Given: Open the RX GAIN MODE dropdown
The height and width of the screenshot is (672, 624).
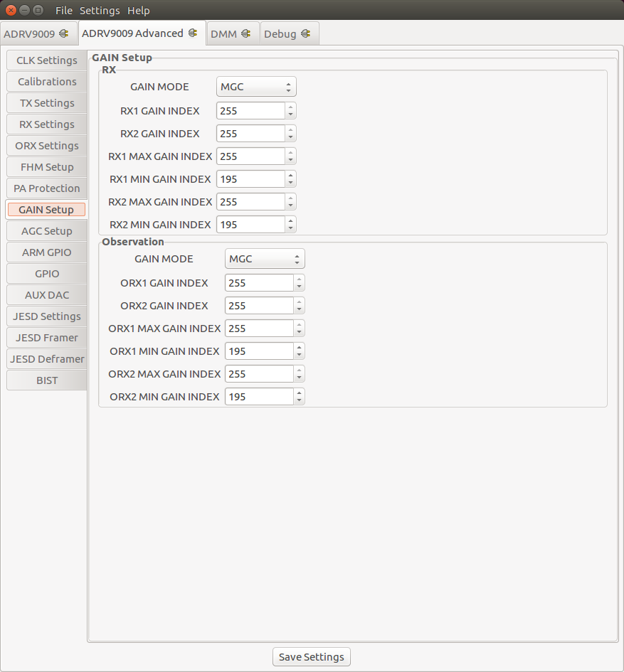Looking at the screenshot, I should [256, 86].
